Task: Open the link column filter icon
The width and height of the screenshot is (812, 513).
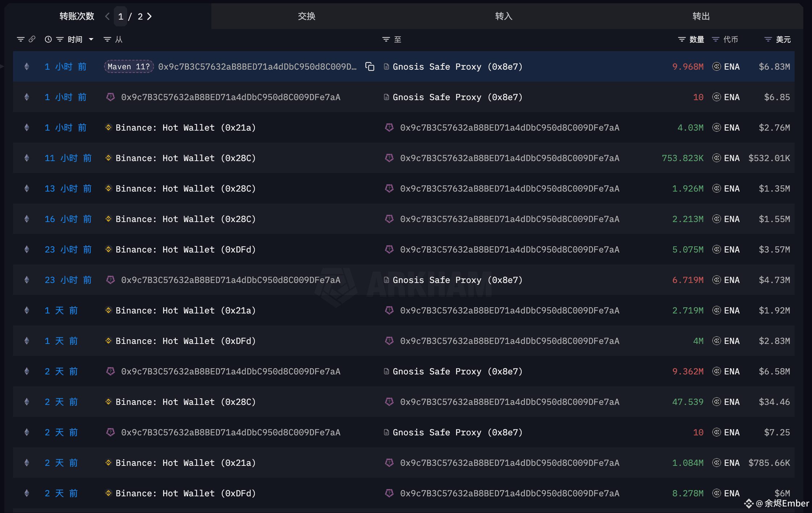Action: coord(21,39)
